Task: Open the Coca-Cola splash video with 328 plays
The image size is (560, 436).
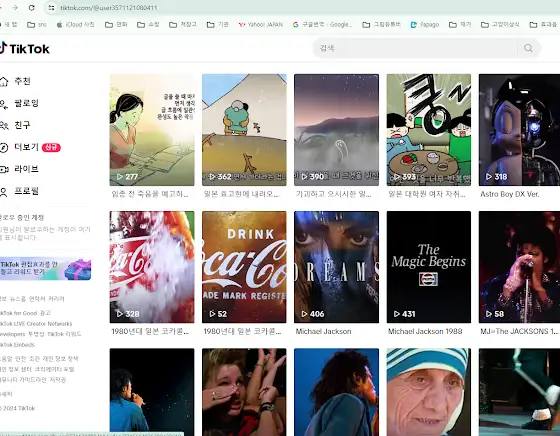Action: [152, 267]
